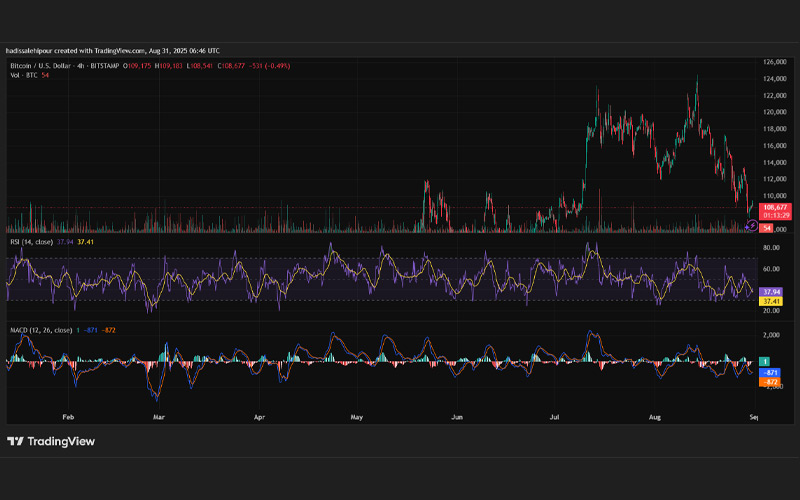The width and height of the screenshot is (800, 500).
Task: Click the blue MACD label -871 on axis
Action: click(770, 373)
